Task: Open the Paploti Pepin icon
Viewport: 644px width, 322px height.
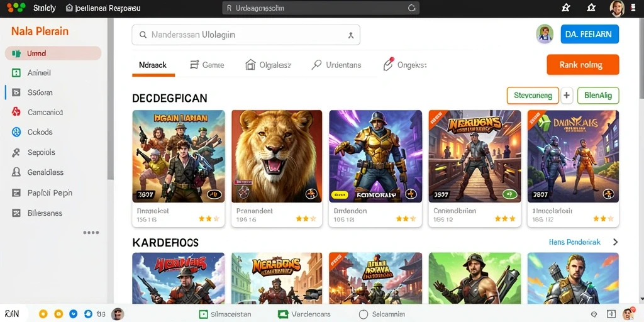Action: 16,192
